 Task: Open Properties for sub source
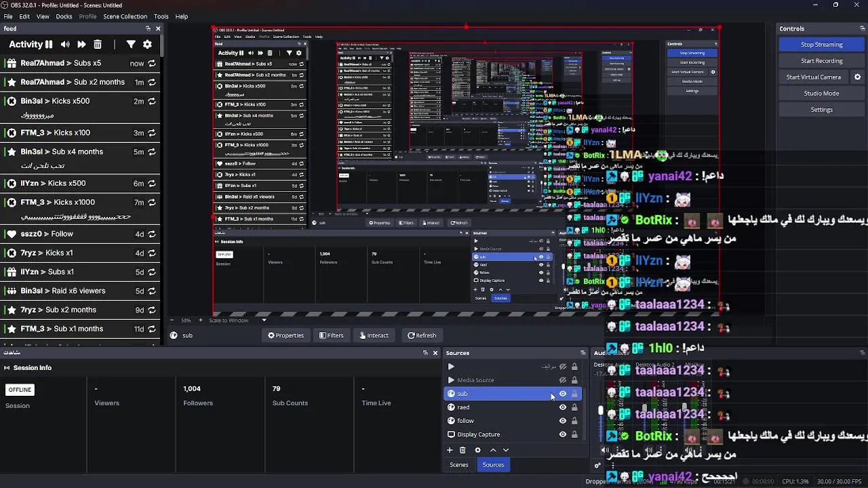click(x=285, y=335)
